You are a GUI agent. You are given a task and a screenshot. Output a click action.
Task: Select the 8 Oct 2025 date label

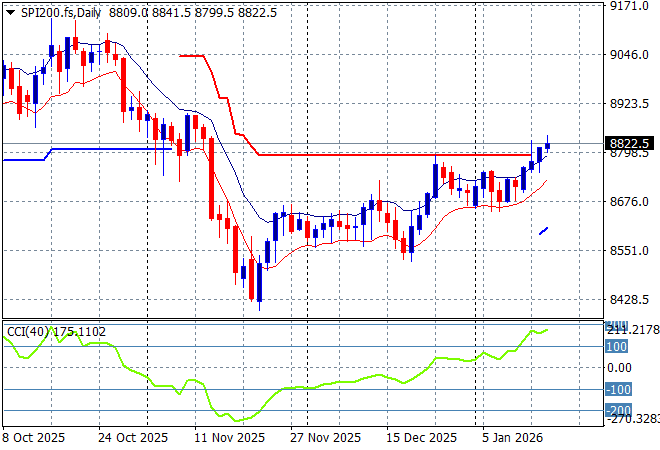pos(35,438)
